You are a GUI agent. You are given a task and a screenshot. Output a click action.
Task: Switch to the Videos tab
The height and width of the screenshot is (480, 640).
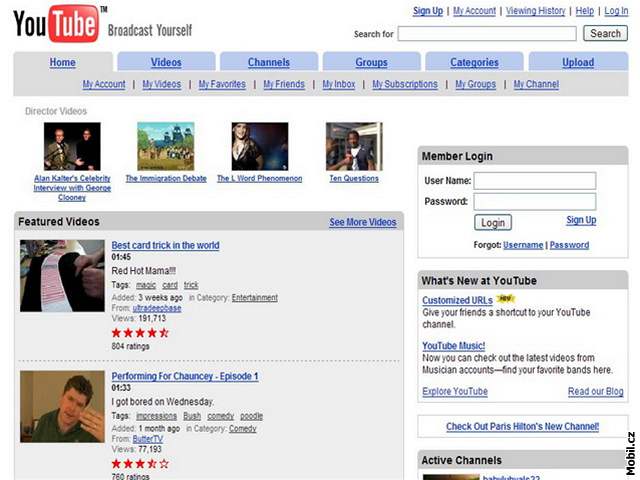[x=166, y=62]
